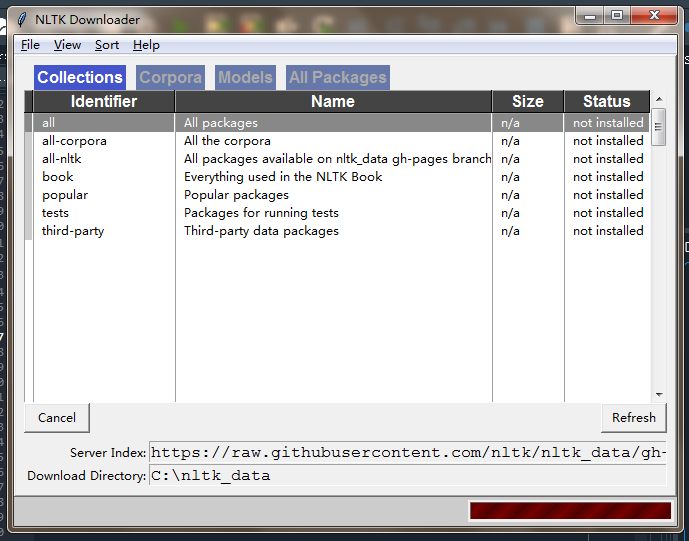Image resolution: width=689 pixels, height=541 pixels.
Task: Click 'not installed' status for popular
Action: [x=608, y=195]
